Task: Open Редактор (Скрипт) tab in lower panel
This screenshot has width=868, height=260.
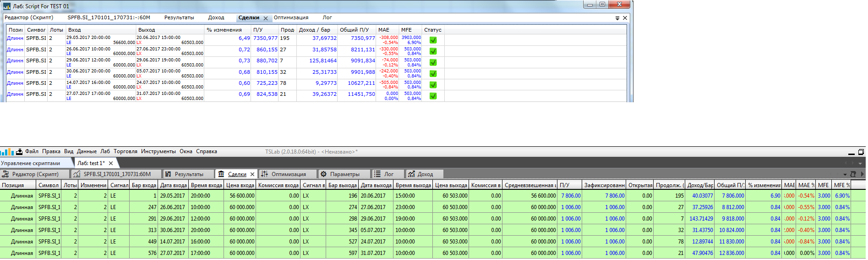Action: (35, 174)
